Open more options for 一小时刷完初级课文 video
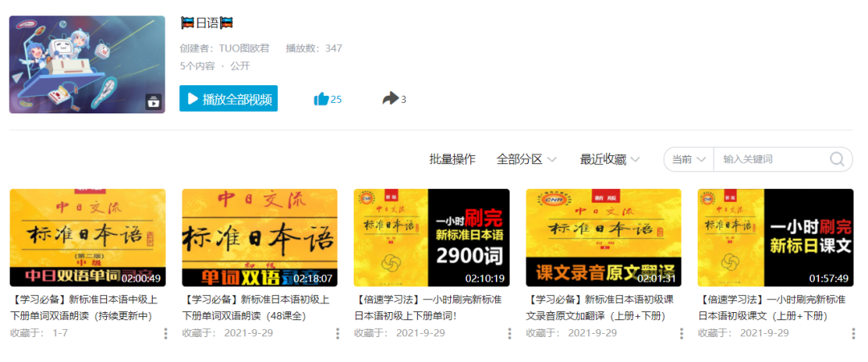The width and height of the screenshot is (868, 362). pyautogui.click(x=853, y=333)
